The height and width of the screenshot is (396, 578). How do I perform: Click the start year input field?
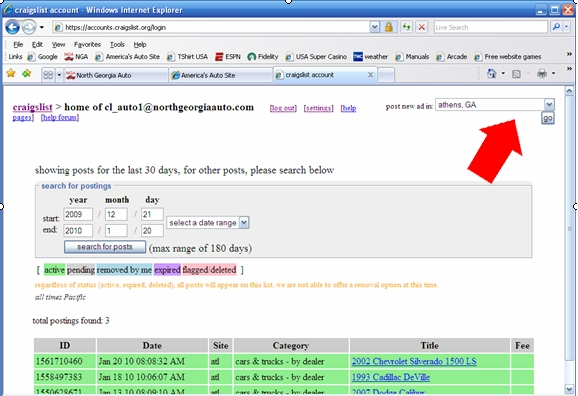point(78,214)
